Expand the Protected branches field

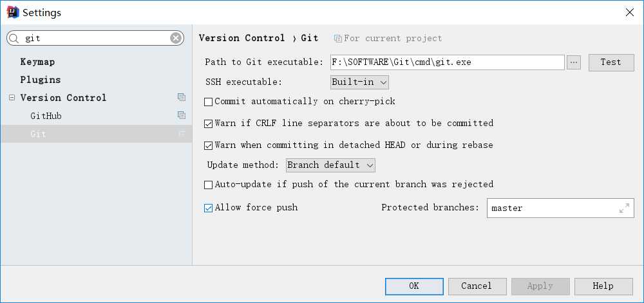624,208
